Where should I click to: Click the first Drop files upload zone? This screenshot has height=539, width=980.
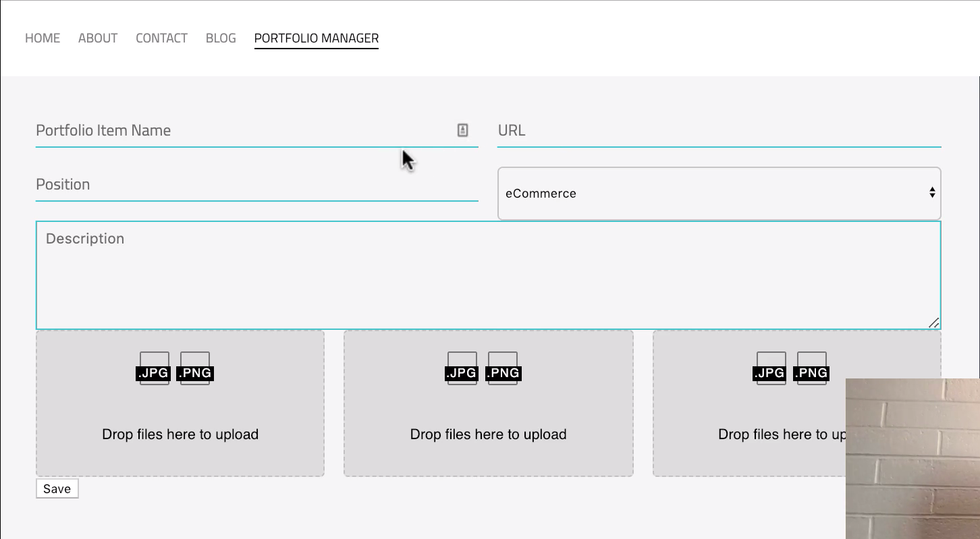pyautogui.click(x=180, y=403)
